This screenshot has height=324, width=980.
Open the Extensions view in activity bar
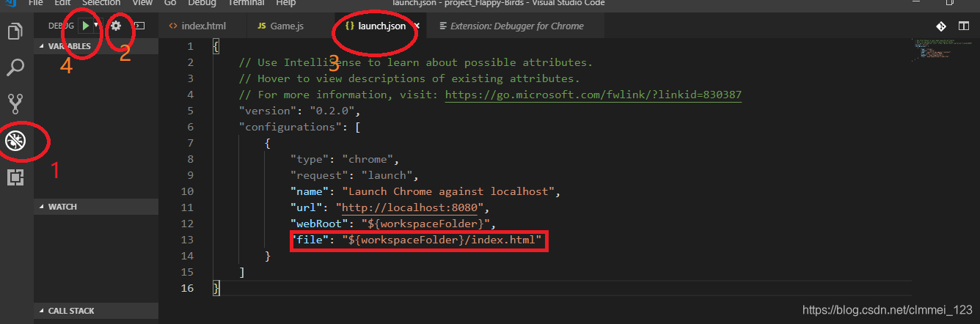coord(15,177)
